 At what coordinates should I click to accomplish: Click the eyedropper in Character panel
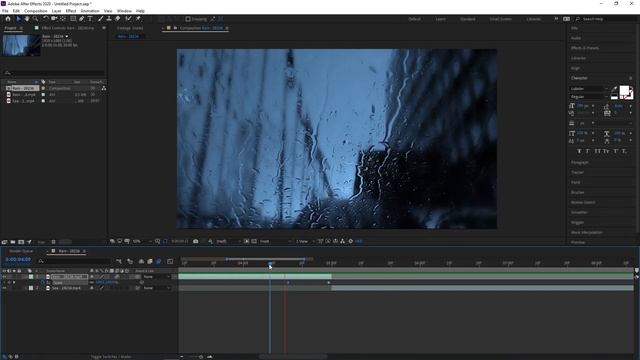coord(614,89)
